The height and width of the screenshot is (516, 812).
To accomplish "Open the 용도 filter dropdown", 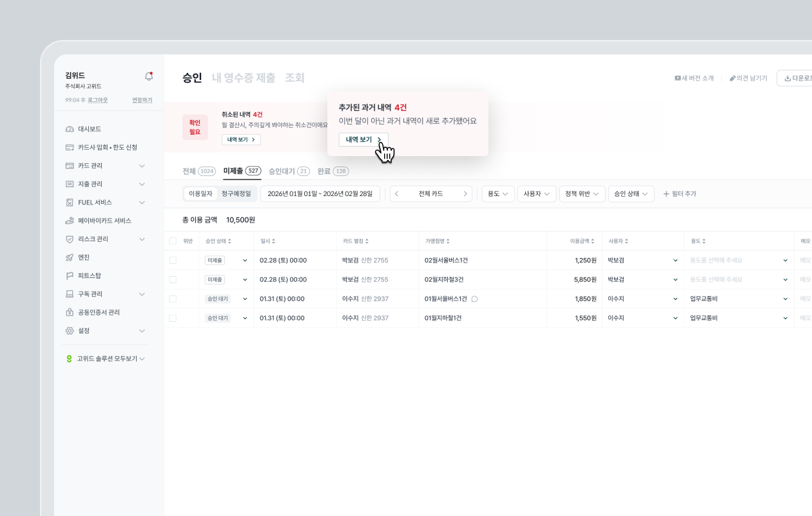I will (x=498, y=193).
